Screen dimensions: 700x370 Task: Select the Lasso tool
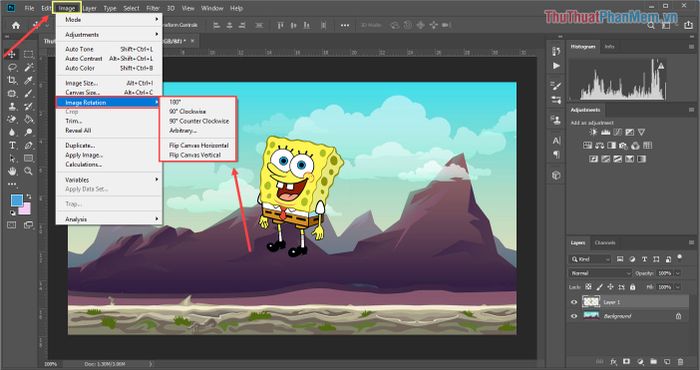pyautogui.click(x=12, y=67)
